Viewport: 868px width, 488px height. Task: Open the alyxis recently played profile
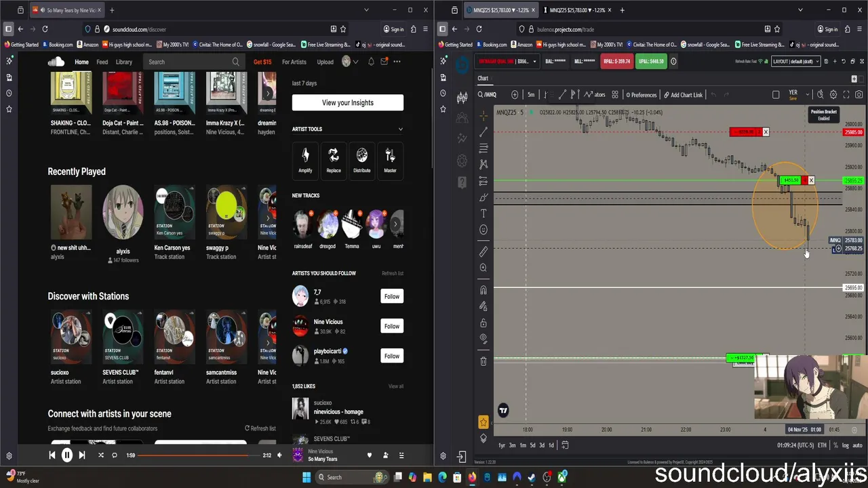tap(123, 212)
